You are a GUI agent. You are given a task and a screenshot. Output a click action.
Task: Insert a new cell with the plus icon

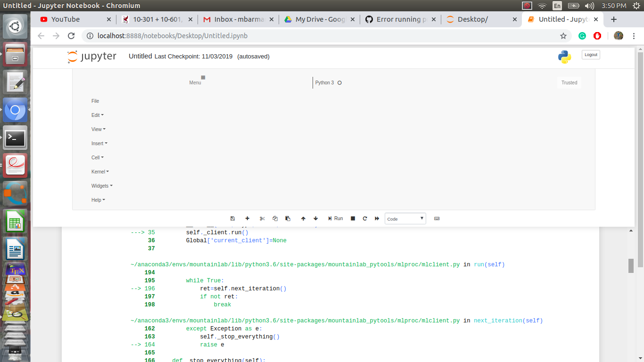248,218
